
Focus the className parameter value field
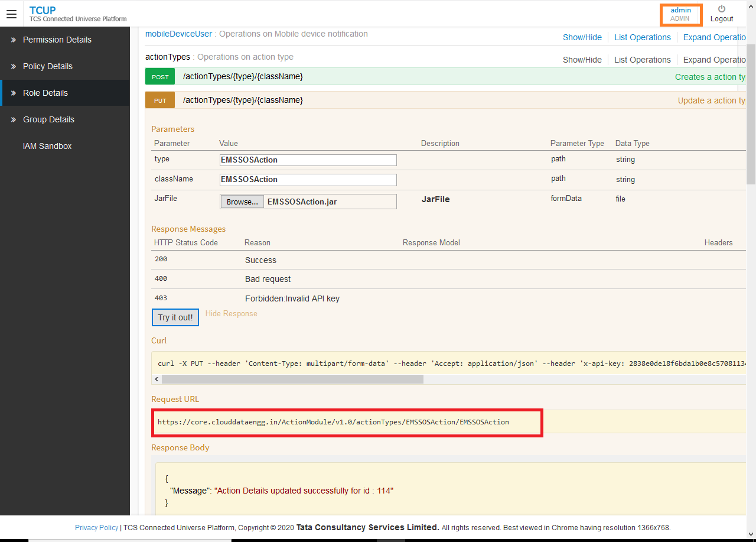pyautogui.click(x=308, y=179)
